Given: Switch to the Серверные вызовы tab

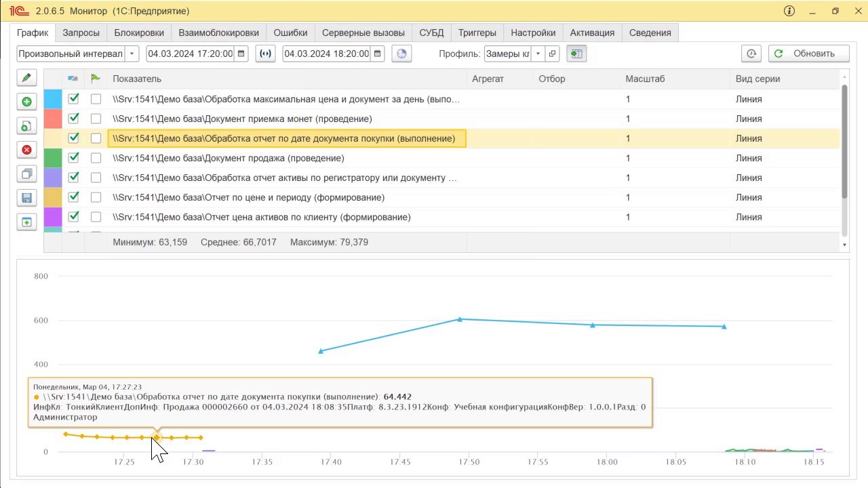Looking at the screenshot, I should click(x=363, y=33).
